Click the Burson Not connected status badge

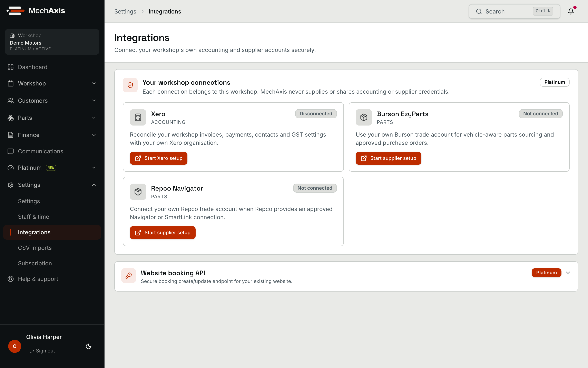point(541,114)
